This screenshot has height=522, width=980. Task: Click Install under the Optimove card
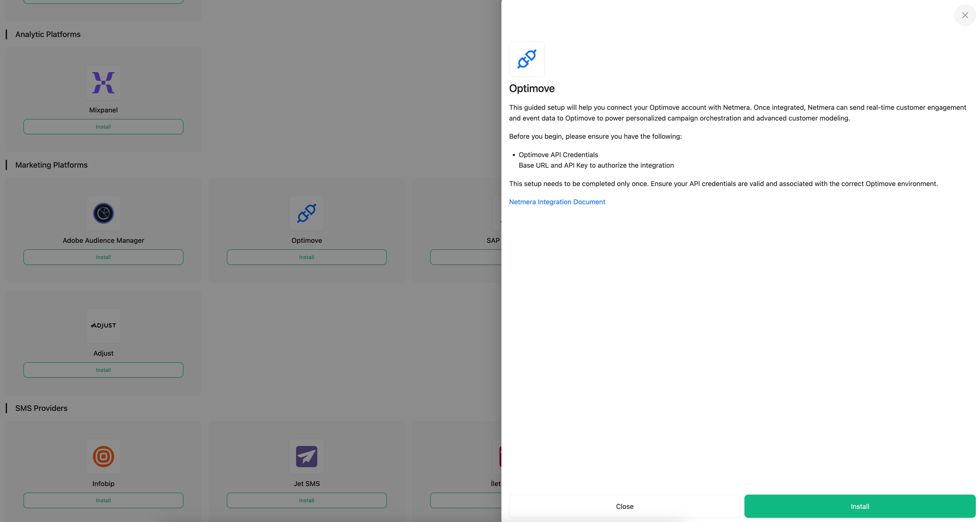pos(306,257)
